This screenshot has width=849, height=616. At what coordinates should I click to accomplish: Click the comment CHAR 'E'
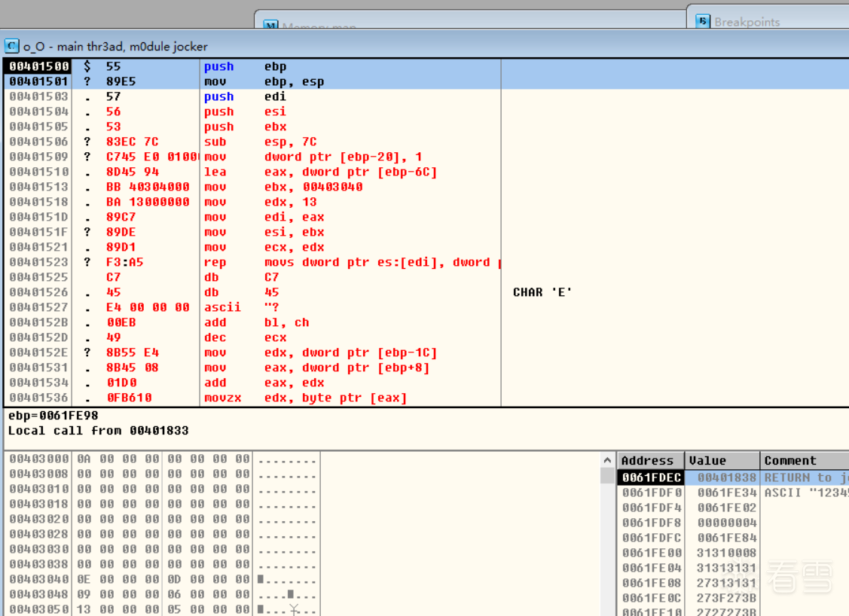coord(542,292)
